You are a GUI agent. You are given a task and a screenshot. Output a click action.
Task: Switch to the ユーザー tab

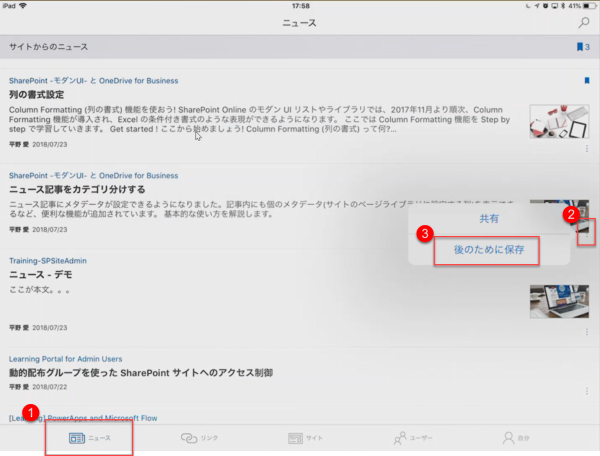pyautogui.click(x=413, y=438)
